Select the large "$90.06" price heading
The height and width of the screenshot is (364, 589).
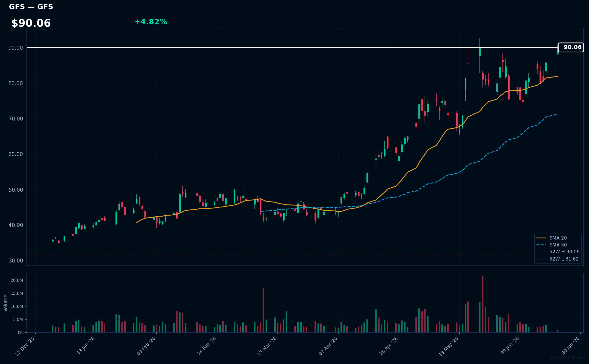click(x=31, y=23)
